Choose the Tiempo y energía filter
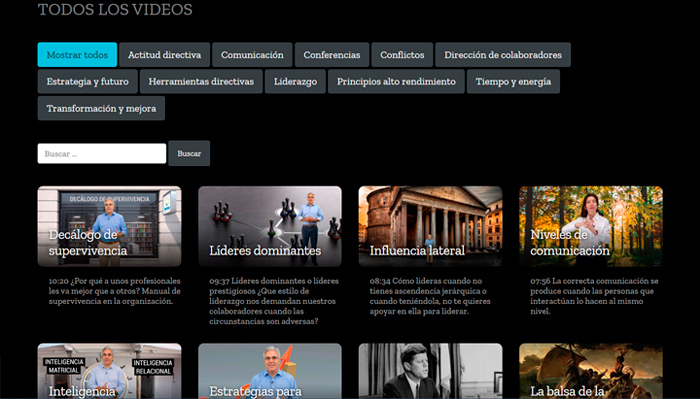700x399 pixels. click(x=513, y=82)
